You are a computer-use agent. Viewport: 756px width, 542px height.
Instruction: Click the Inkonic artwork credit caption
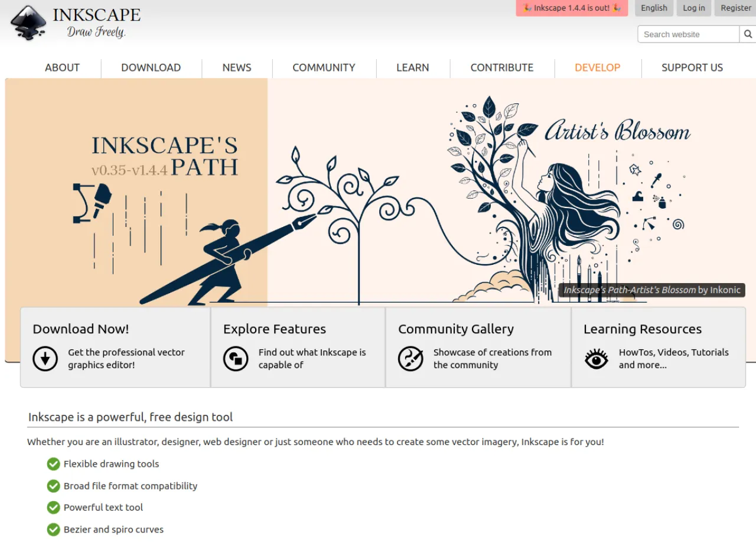652,290
